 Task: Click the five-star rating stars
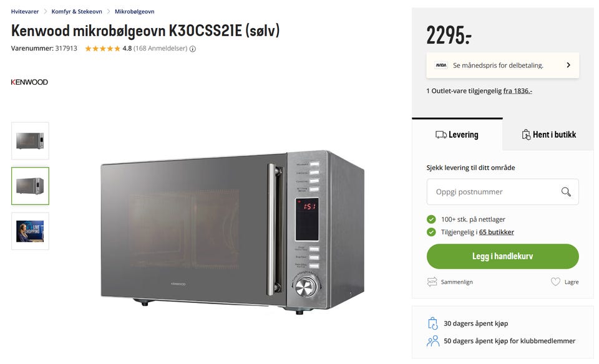coord(102,49)
